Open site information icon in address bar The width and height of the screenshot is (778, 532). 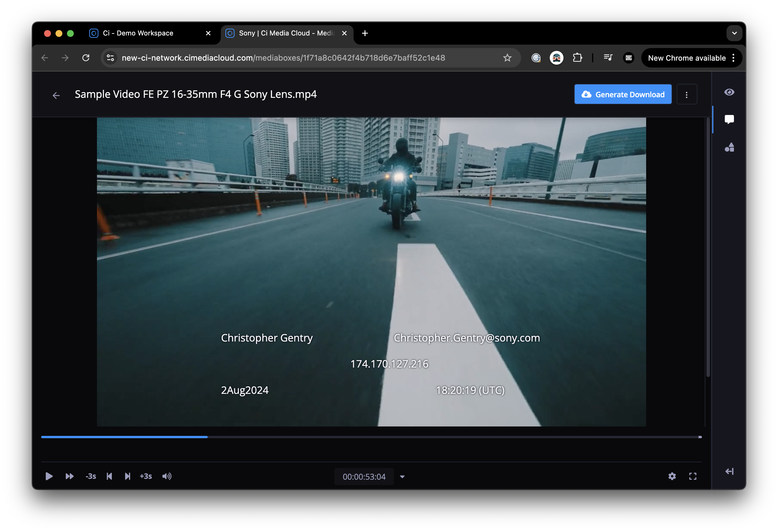pyautogui.click(x=110, y=57)
